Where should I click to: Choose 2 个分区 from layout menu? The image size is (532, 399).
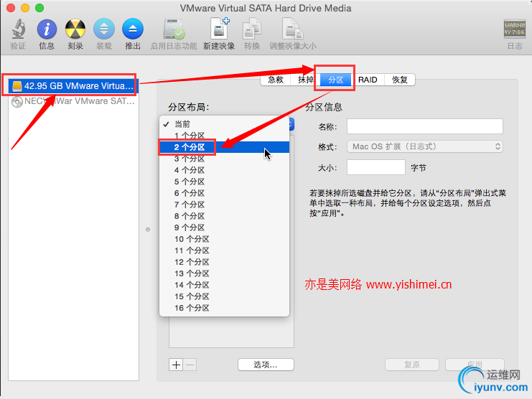[224, 147]
